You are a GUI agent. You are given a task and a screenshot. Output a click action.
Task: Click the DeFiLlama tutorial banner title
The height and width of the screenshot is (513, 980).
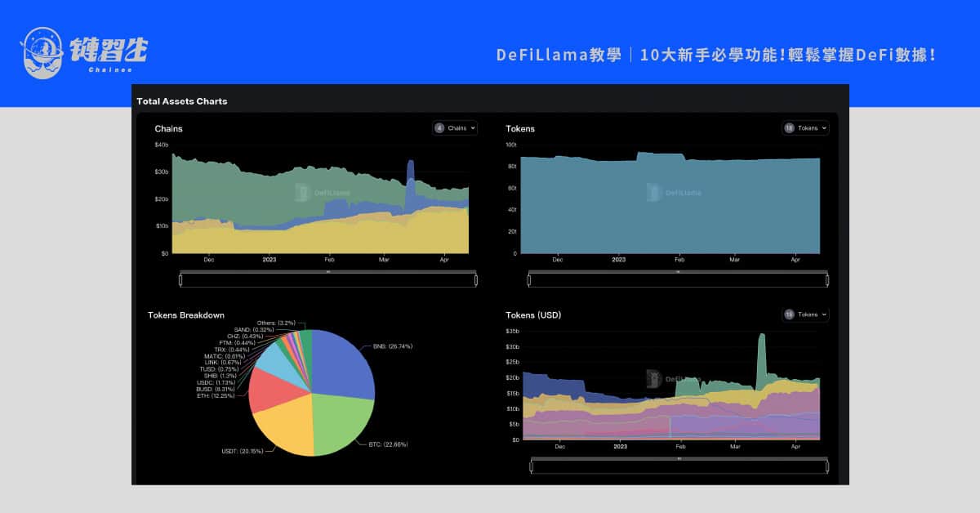(x=716, y=55)
